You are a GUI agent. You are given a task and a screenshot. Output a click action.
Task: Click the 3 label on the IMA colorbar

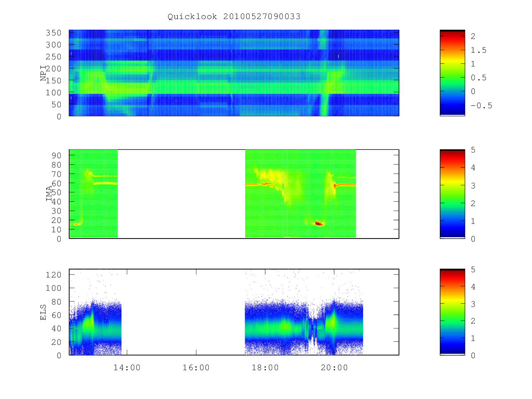click(473, 185)
